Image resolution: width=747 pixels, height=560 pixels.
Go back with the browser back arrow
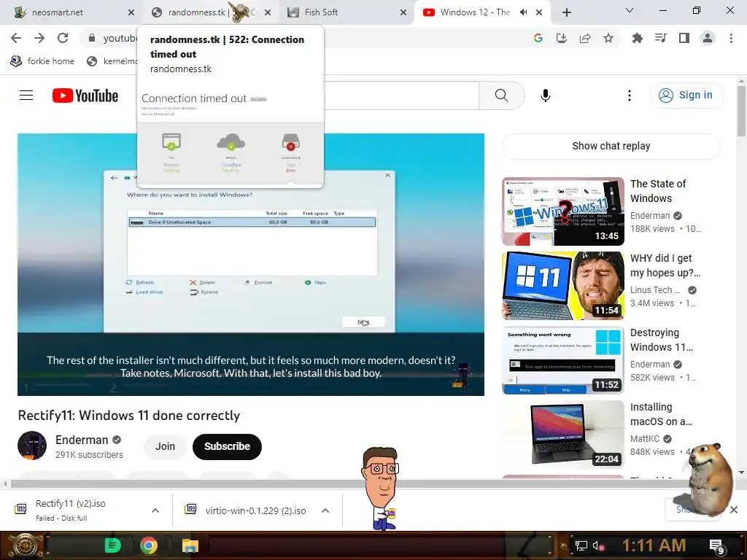click(16, 38)
